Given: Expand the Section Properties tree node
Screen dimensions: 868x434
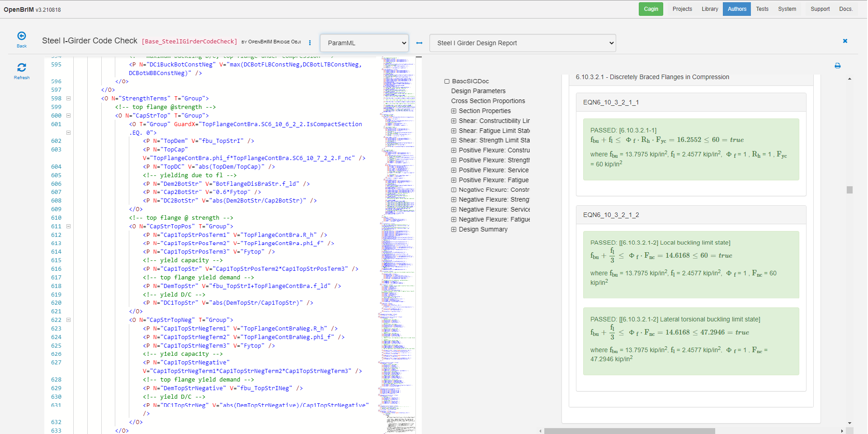Looking at the screenshot, I should 453,111.
